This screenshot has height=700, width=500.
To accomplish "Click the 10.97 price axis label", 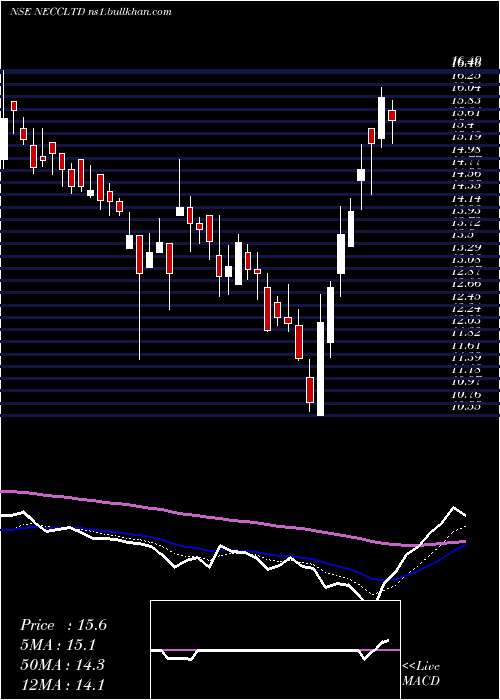I will 466,382.
